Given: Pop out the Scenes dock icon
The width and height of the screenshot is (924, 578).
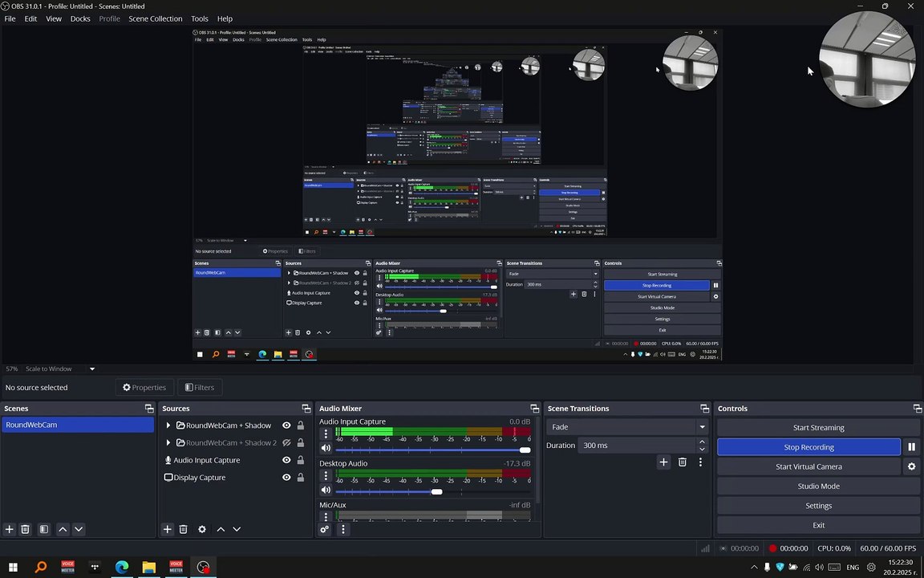Looking at the screenshot, I should coord(149,408).
